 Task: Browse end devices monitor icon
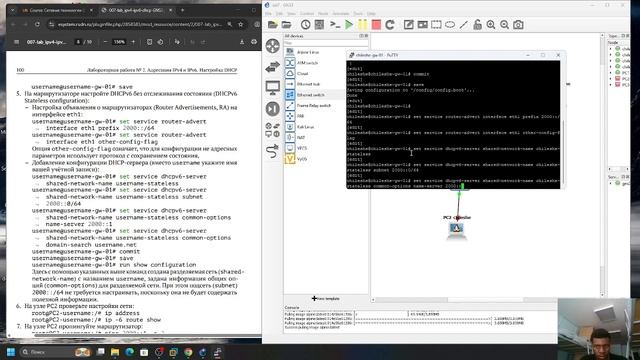273,87
